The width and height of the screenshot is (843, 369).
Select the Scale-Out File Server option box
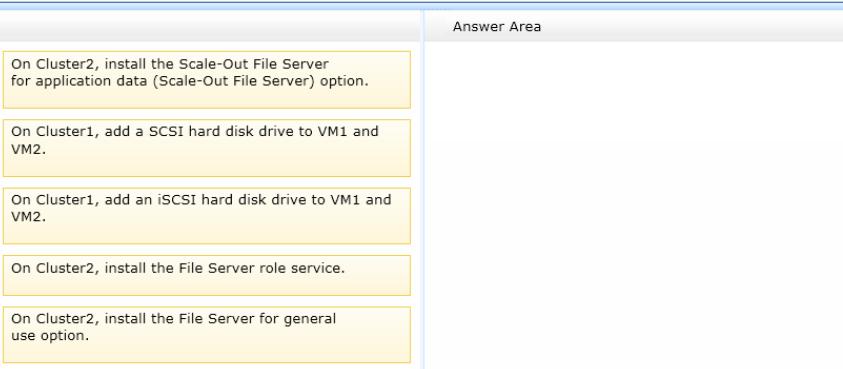point(206,80)
